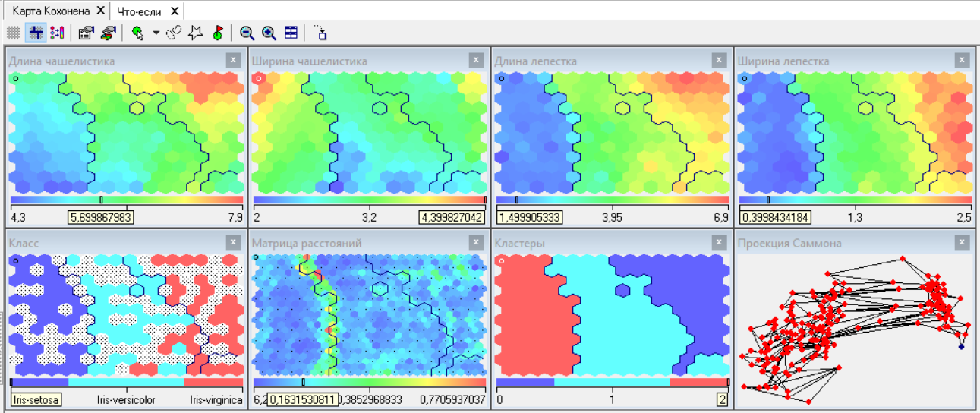The height and width of the screenshot is (413, 980).
Task: Expand the dropdown arrow beside pointer tool
Action: [x=155, y=33]
